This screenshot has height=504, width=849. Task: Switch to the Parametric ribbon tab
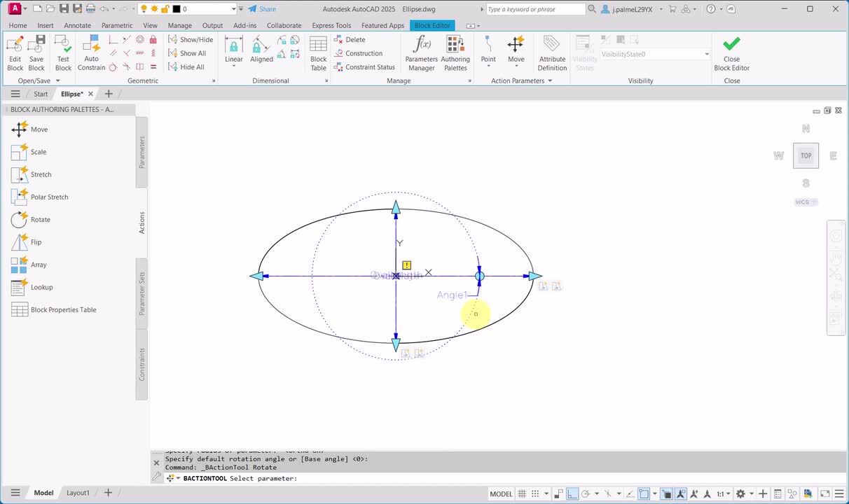click(x=117, y=25)
